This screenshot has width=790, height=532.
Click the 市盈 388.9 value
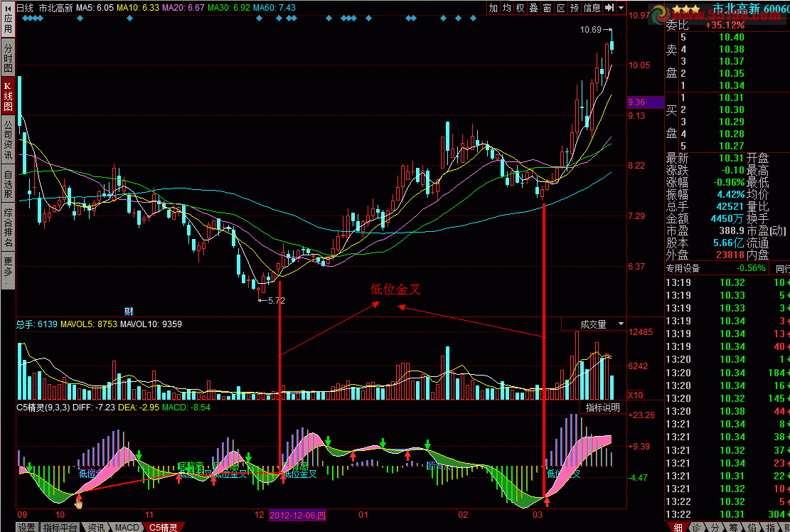732,230
